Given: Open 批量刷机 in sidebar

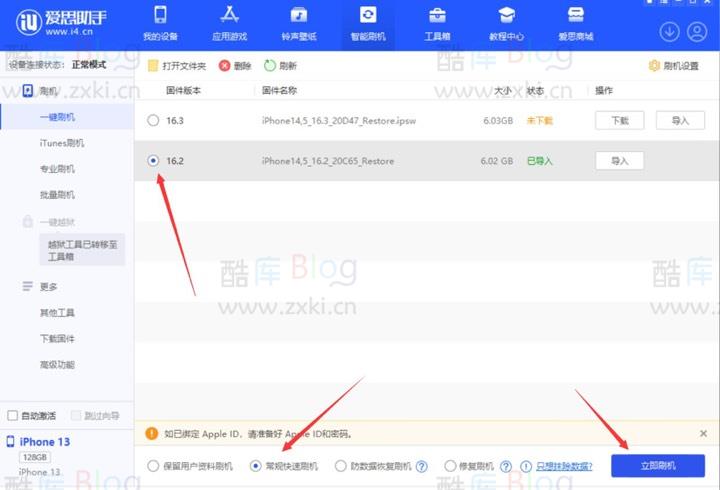Looking at the screenshot, I should (57, 195).
